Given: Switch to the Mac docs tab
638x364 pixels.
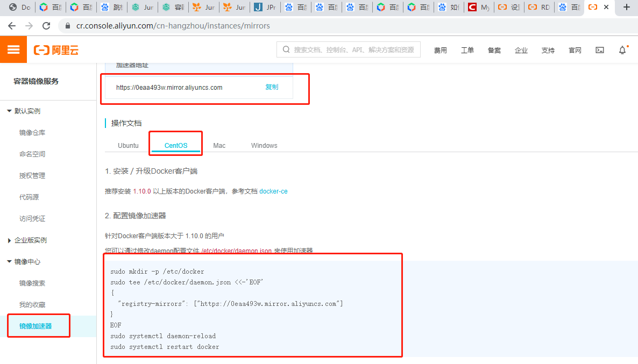Looking at the screenshot, I should tap(219, 145).
